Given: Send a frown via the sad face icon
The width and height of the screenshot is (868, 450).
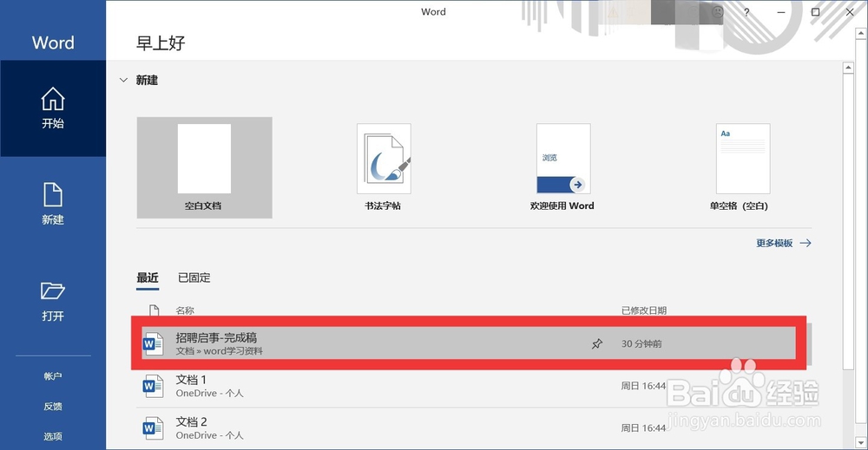Looking at the screenshot, I should pos(718,12).
